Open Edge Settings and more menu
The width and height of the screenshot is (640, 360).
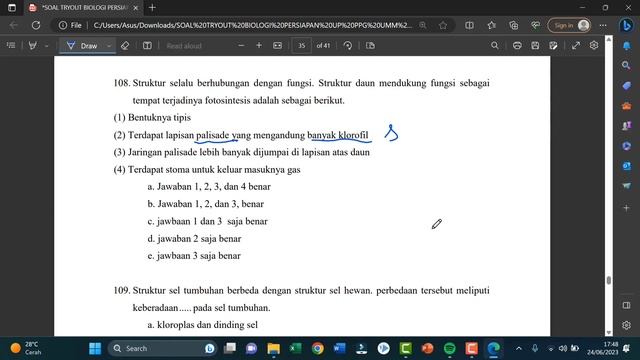[x=603, y=25]
